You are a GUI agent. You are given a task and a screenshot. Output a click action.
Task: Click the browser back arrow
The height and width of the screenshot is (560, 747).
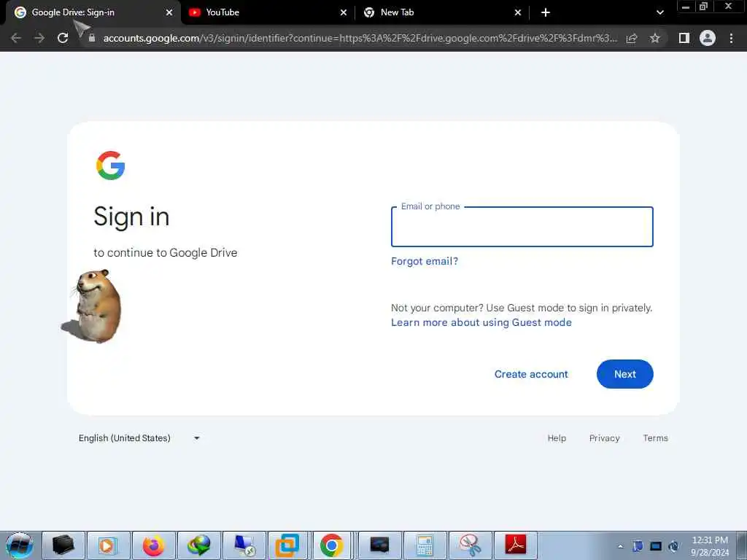tap(16, 38)
